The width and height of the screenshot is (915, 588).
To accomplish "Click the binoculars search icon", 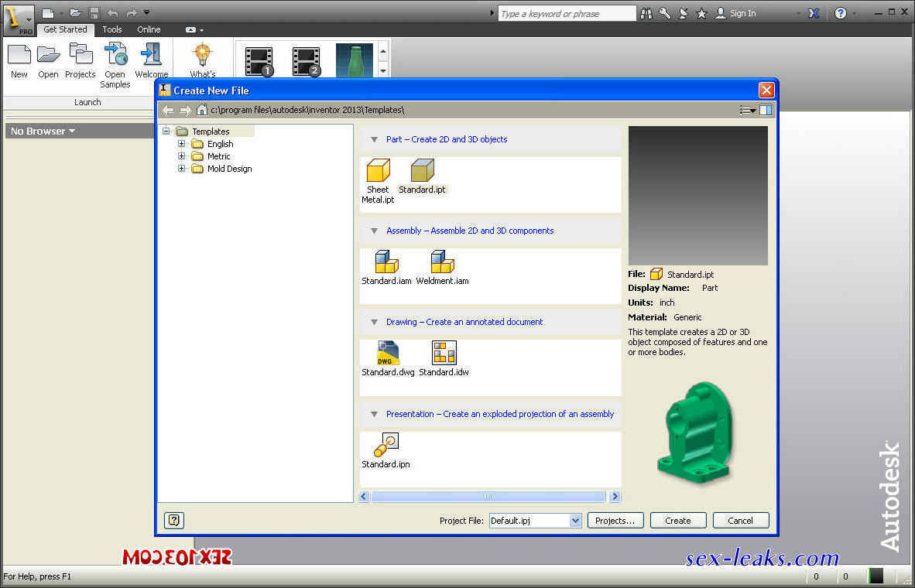I will (646, 13).
